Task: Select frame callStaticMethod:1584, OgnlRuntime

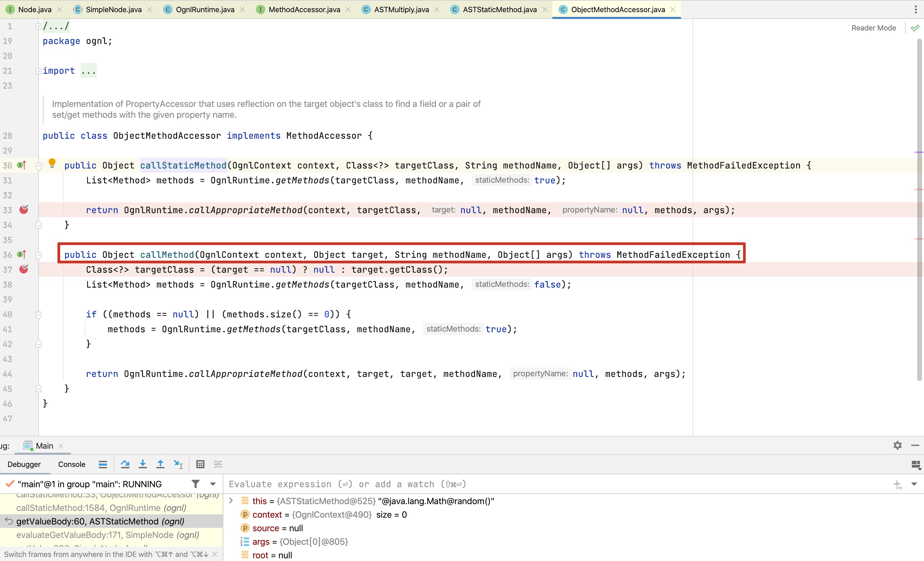Action: pyautogui.click(x=111, y=508)
